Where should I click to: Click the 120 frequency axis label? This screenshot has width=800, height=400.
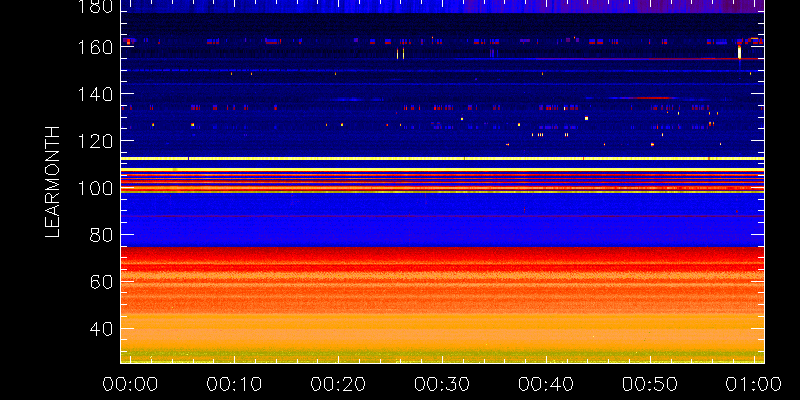coord(95,140)
